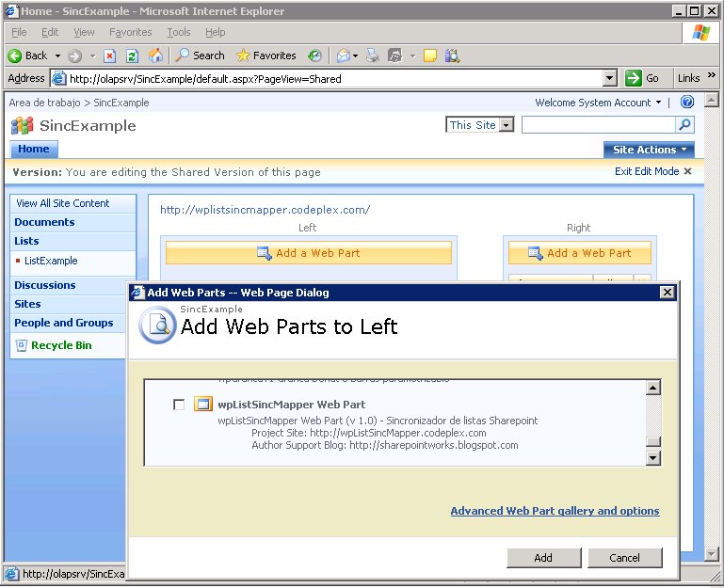
Task: Open People and Groups sidebar link
Action: [64, 323]
